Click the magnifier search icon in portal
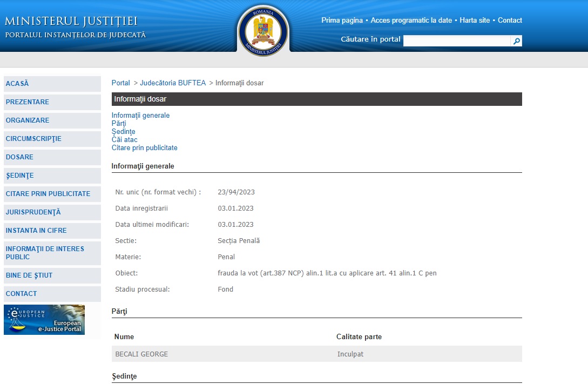The image size is (588, 384). click(x=516, y=41)
